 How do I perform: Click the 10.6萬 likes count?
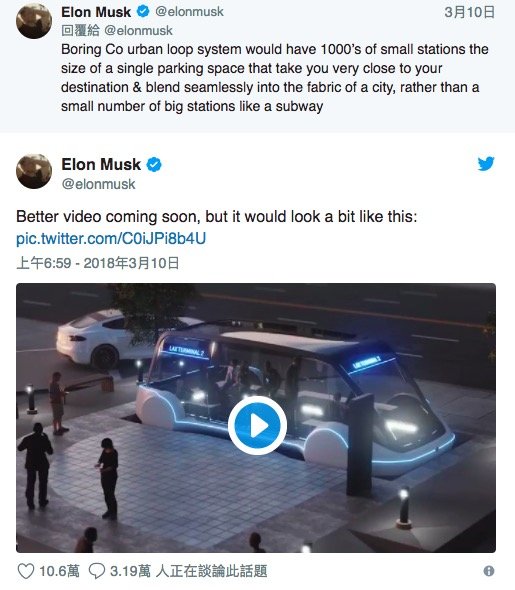[59, 571]
